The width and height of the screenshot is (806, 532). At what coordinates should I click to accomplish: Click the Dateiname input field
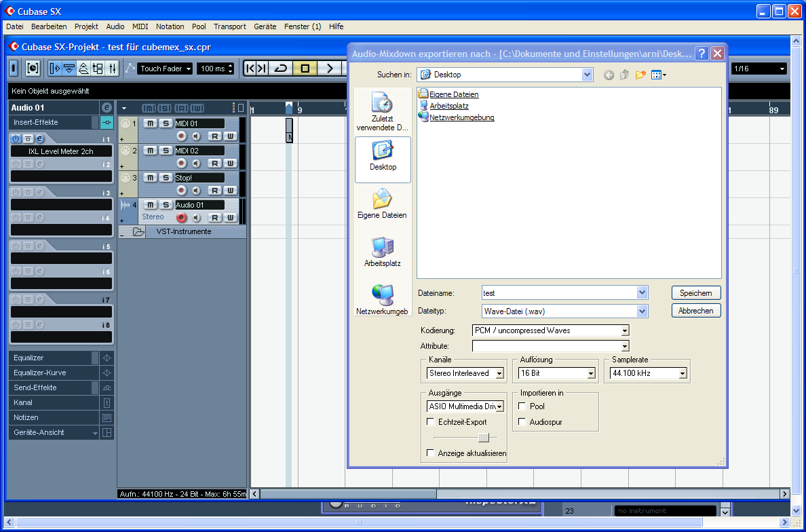pos(559,293)
